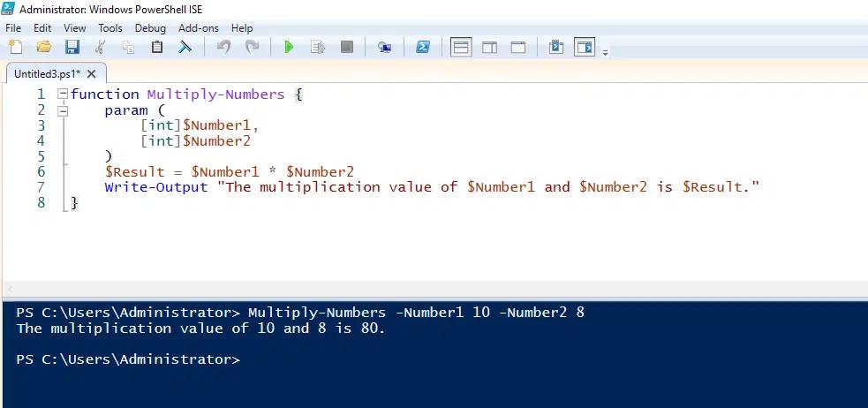This screenshot has width=868, height=408.
Task: Toggle command add-on pane icon
Action: [585, 47]
